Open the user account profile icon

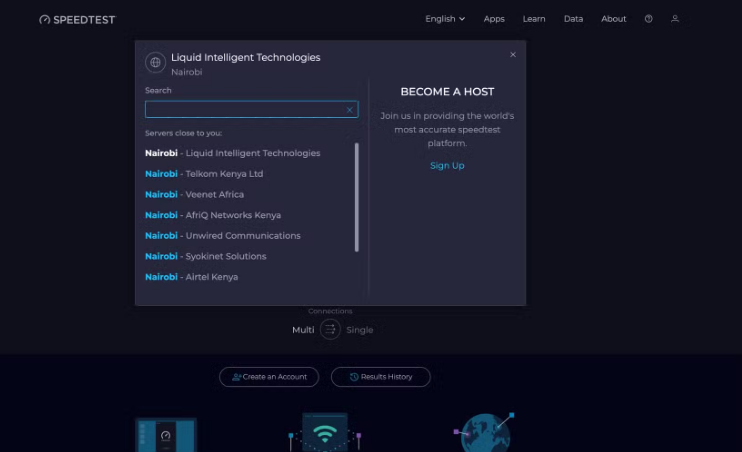[x=675, y=19]
